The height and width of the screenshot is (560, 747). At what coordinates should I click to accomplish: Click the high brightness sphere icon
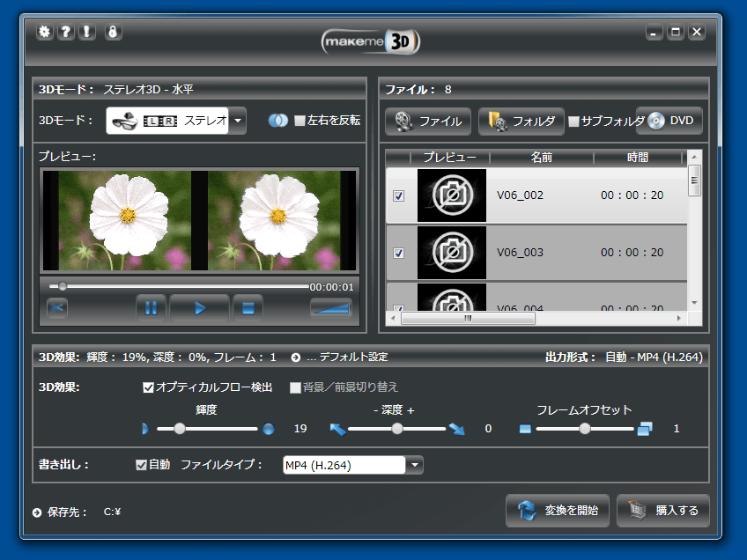pyautogui.click(x=269, y=429)
